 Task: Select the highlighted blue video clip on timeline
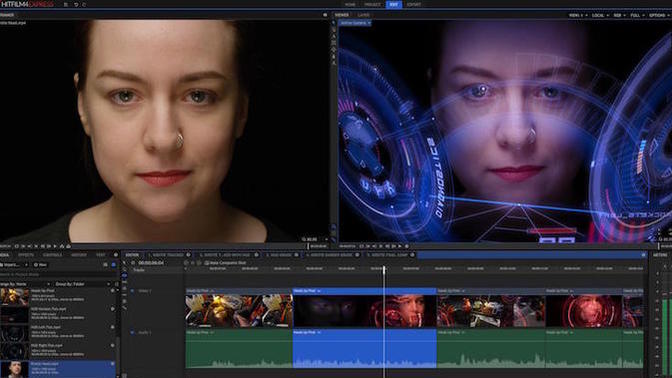point(364,308)
